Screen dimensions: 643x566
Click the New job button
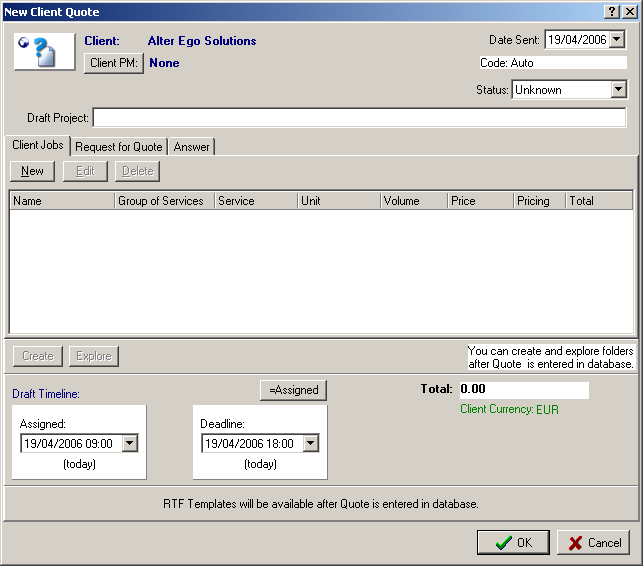[x=33, y=171]
